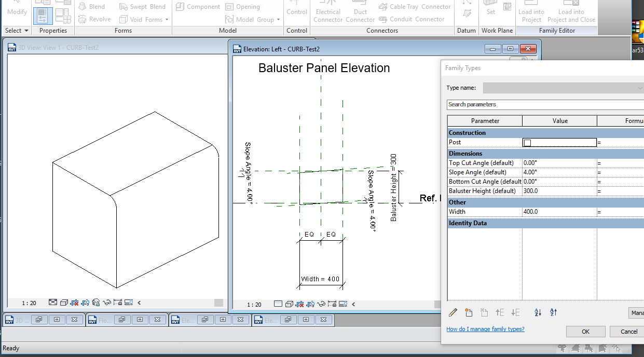Click the 1 : 20 scale in 3D view
This screenshot has height=357, width=644.
[29, 303]
